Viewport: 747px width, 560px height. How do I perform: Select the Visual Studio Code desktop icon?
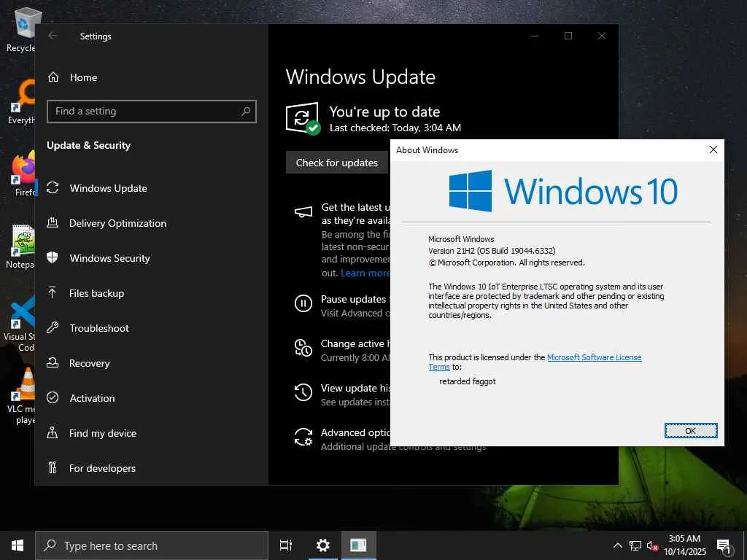20,324
